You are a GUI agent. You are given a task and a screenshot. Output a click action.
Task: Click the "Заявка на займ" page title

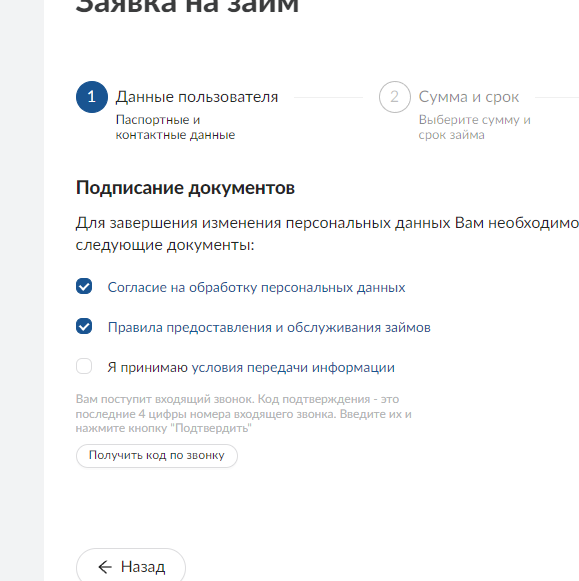[187, 7]
